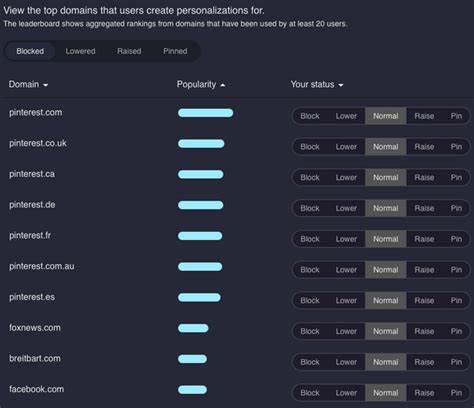
Task: Click the Popularity ascending arrow icon
Action: tap(223, 85)
